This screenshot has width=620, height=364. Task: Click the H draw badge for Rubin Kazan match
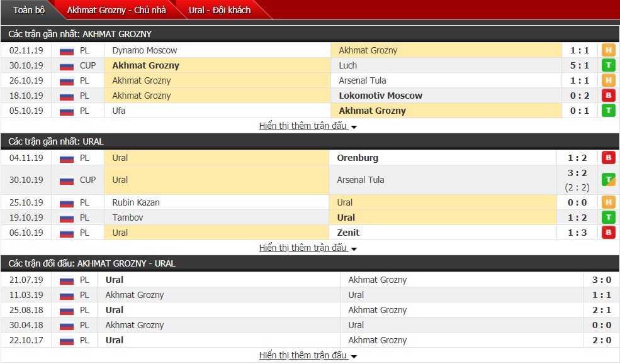pyautogui.click(x=608, y=202)
